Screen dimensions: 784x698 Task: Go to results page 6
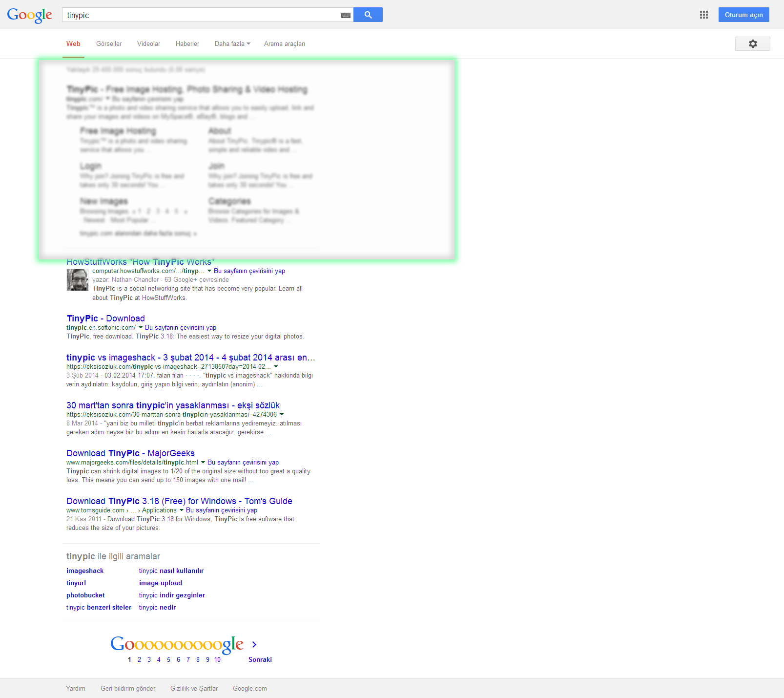[x=178, y=659]
